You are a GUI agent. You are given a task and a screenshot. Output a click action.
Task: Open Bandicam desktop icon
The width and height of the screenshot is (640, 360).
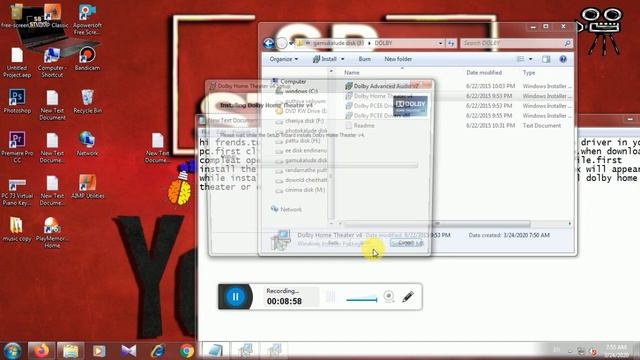pos(87,60)
